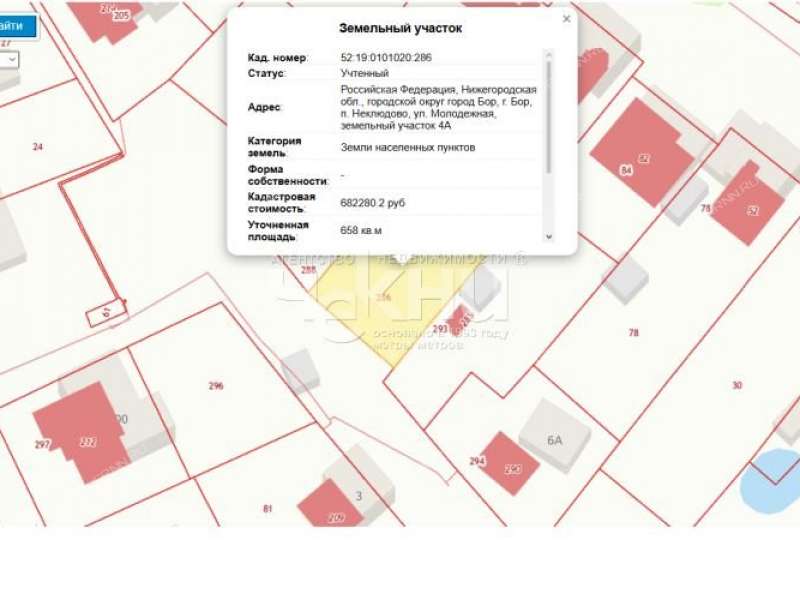Click the scrollbar up arrow in the popup
Image resolution: width=800 pixels, height=600 pixels.
[549, 56]
